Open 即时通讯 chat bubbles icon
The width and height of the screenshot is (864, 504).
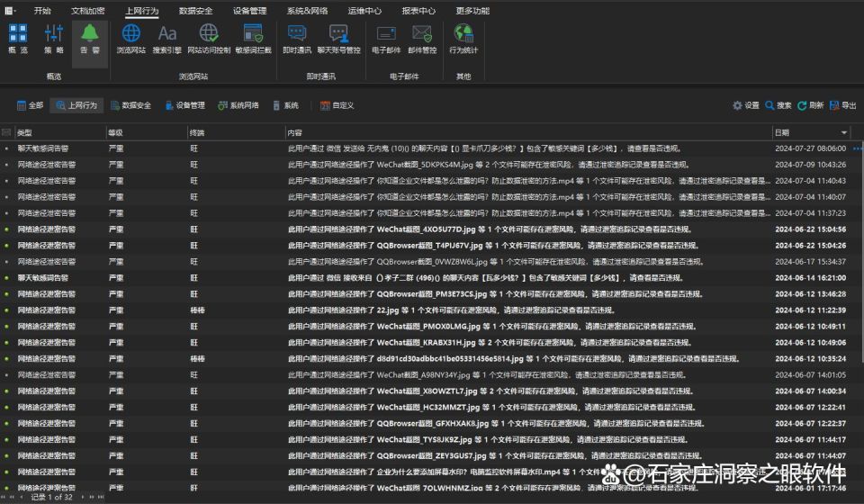coord(297,39)
